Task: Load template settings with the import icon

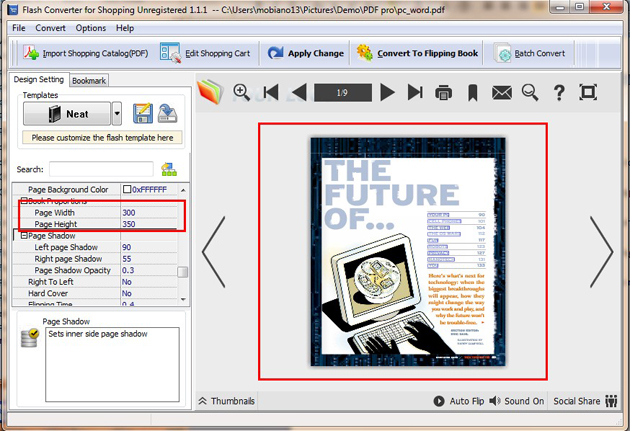Action: tap(168, 113)
